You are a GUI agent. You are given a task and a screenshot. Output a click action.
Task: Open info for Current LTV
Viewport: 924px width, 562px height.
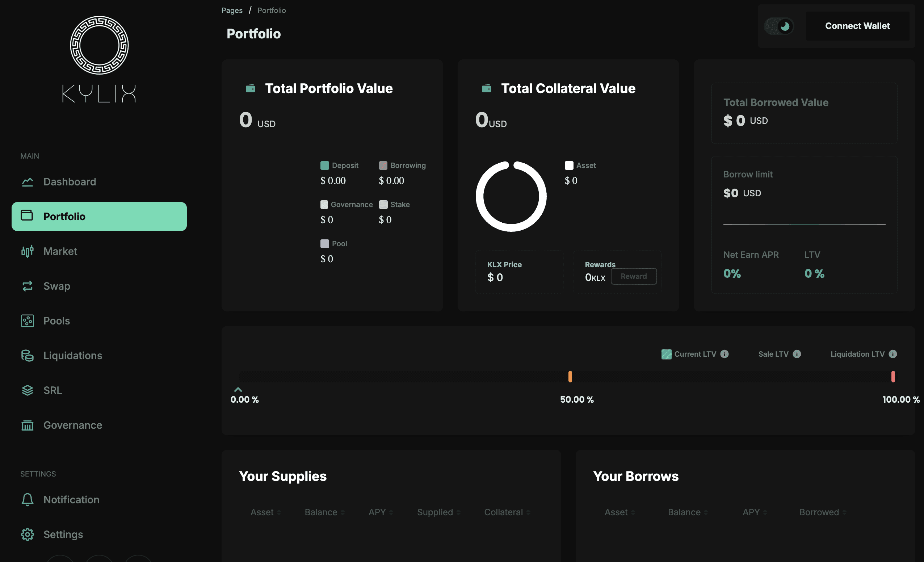tap(724, 354)
